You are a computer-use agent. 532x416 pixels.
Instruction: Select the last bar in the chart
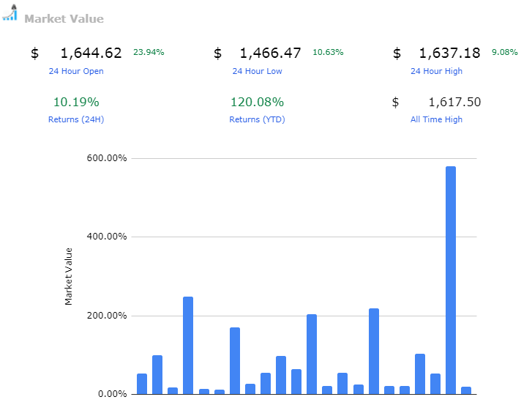466,390
